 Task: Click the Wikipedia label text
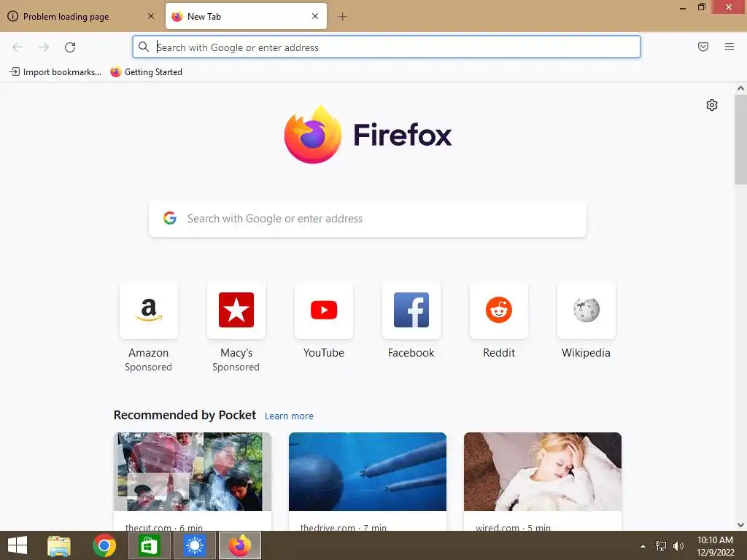(x=586, y=353)
